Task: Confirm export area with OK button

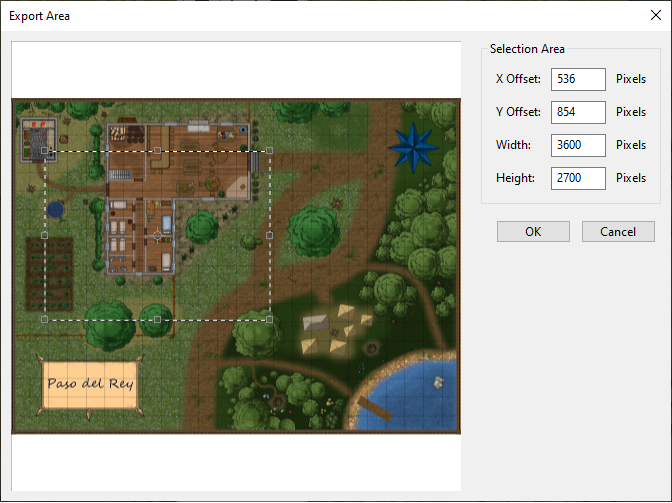Action: 533,231
